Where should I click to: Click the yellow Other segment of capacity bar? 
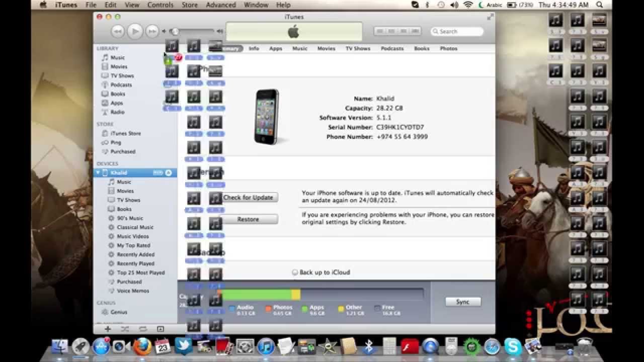pyautogui.click(x=296, y=295)
